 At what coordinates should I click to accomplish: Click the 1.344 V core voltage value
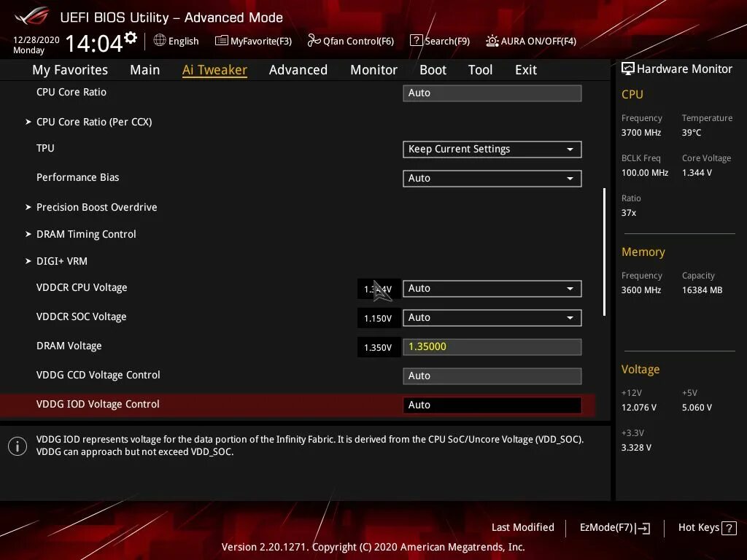point(697,172)
